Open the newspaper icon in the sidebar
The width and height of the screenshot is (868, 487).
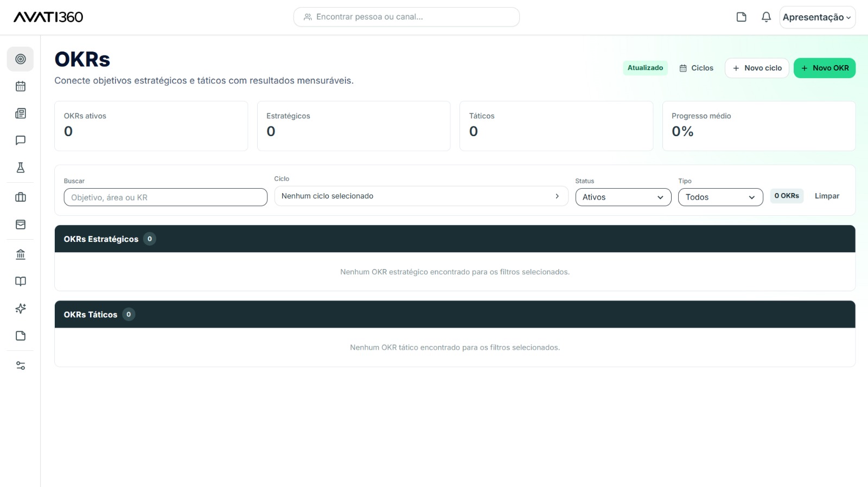coord(21,113)
